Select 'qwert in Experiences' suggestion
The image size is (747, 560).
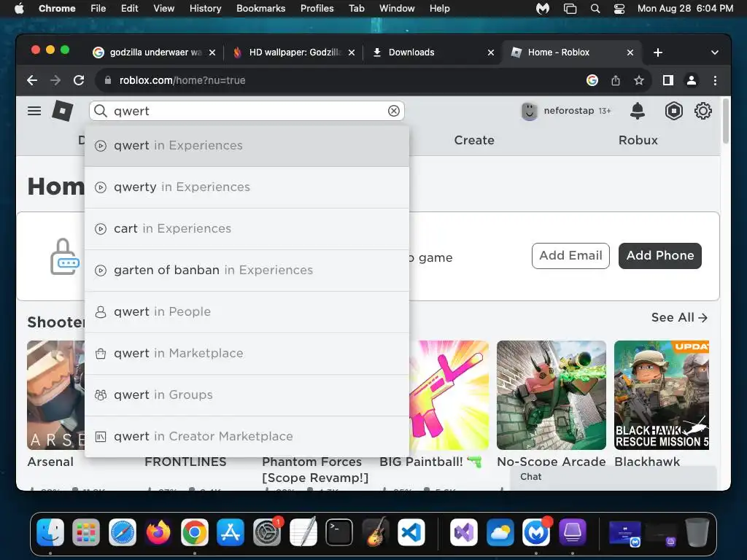[247, 146]
